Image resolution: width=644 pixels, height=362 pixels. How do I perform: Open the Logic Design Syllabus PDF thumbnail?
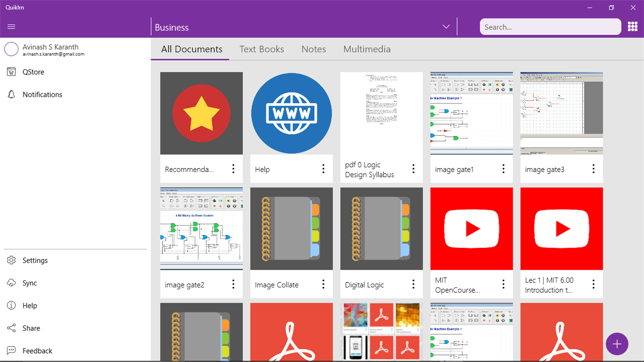[381, 114]
